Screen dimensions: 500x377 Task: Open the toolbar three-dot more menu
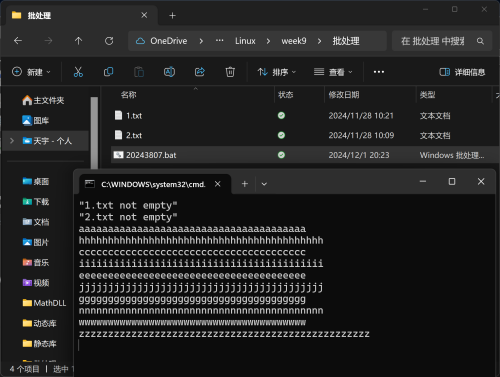tap(379, 72)
